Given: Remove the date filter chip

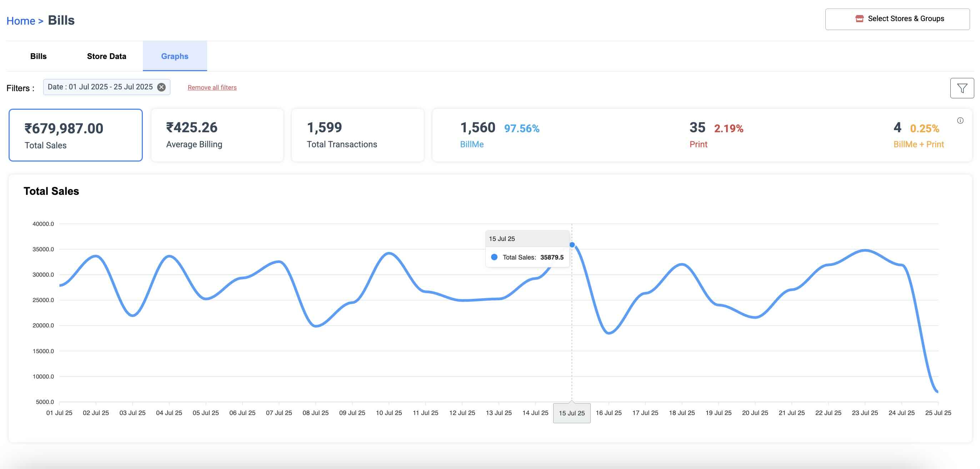Looking at the screenshot, I should coord(162,87).
